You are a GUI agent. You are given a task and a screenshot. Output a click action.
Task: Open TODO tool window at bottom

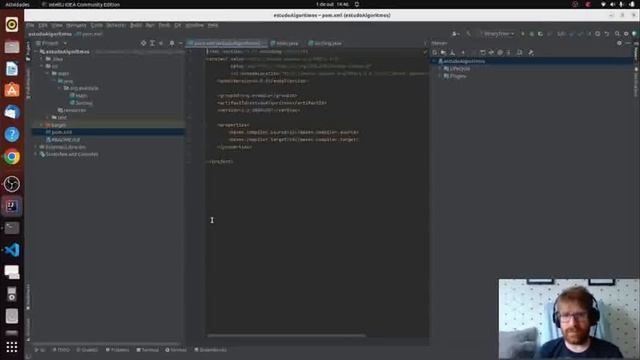point(61,350)
